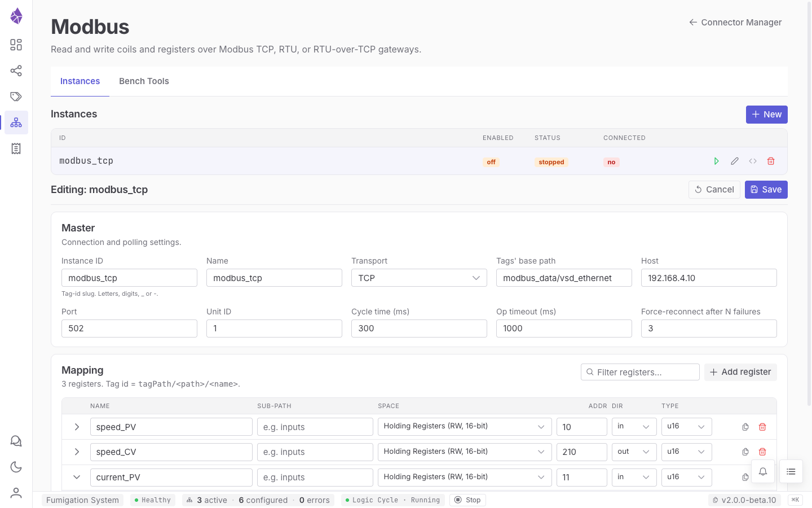Create a New instance
The width and height of the screenshot is (812, 508).
pos(767,115)
